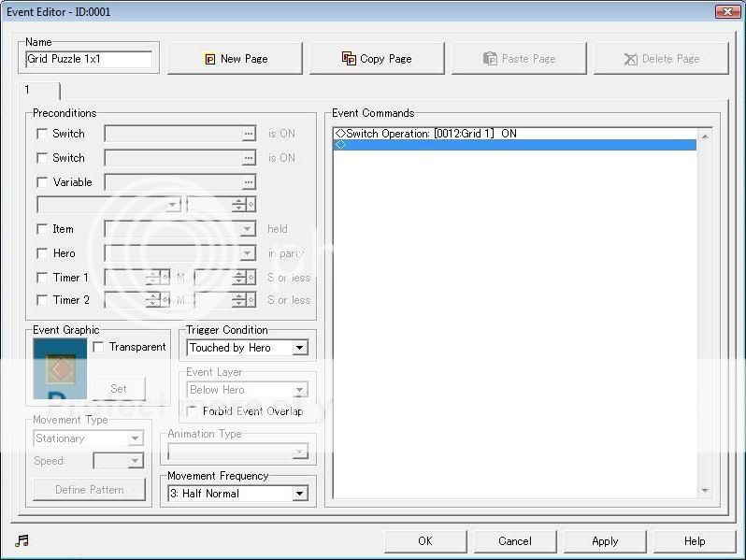Open the first Switch selector ellipsis button

pyautogui.click(x=248, y=134)
